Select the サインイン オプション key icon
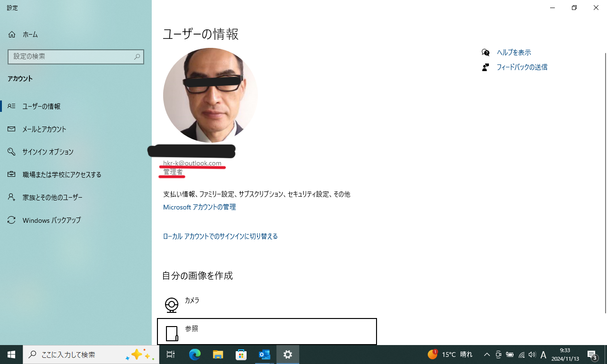The image size is (607, 364). (11, 152)
